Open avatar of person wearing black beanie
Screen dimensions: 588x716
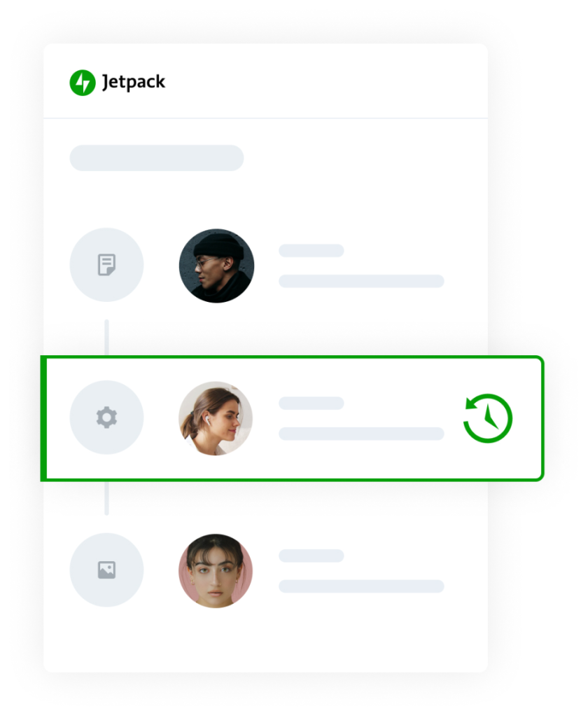point(216,266)
